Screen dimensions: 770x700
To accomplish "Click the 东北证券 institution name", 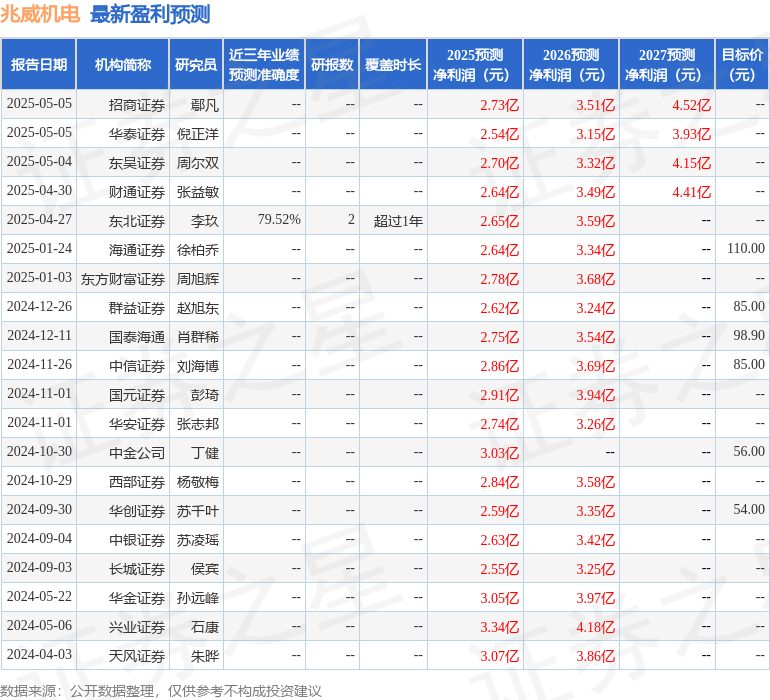I will pyautogui.click(x=137, y=220).
